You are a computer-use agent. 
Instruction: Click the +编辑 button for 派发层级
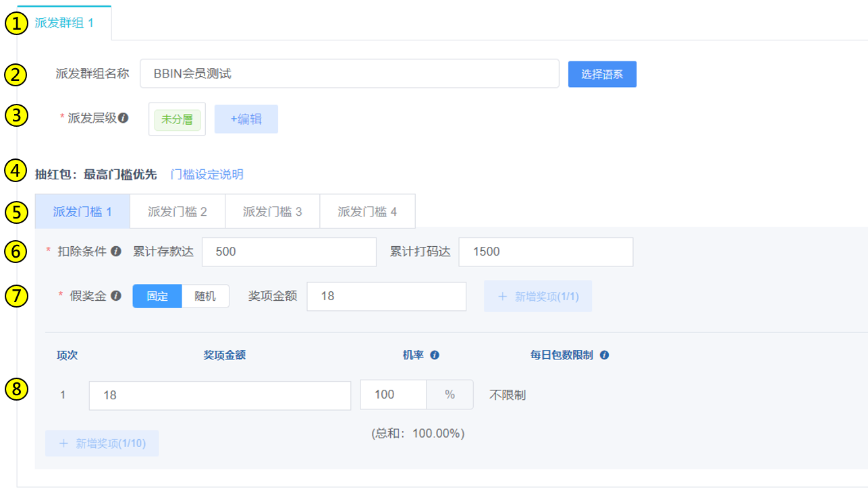pyautogui.click(x=246, y=119)
